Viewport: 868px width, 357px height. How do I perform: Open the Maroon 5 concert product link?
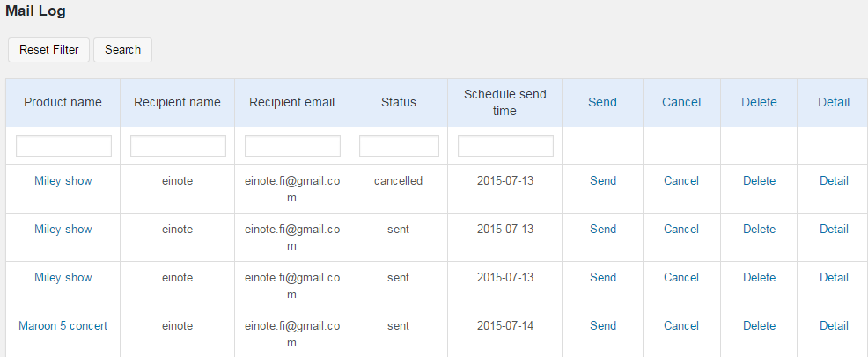[x=63, y=326]
